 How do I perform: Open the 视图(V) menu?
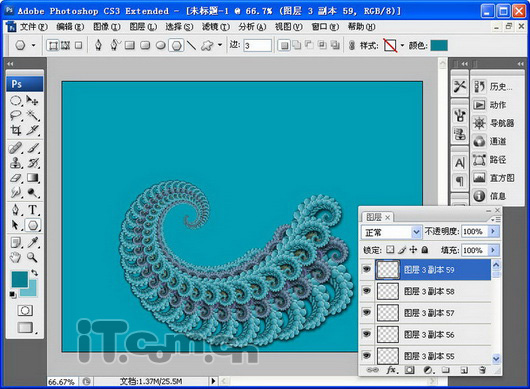(288, 27)
